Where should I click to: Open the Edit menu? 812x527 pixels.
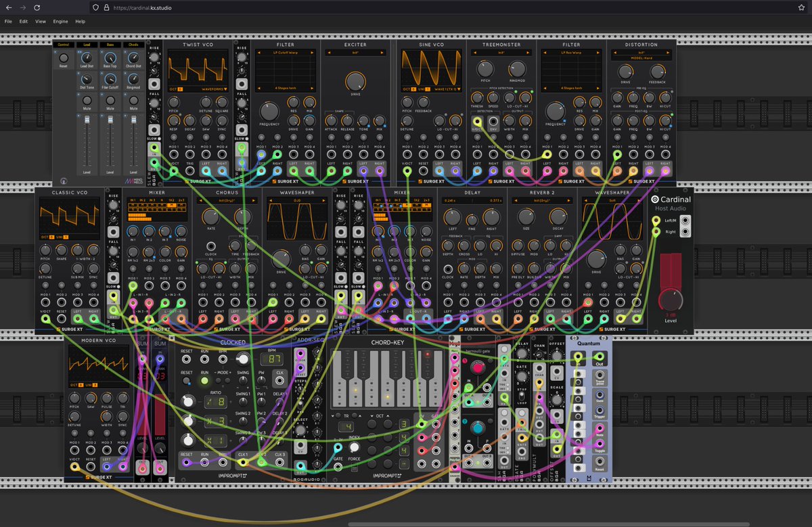pos(24,21)
